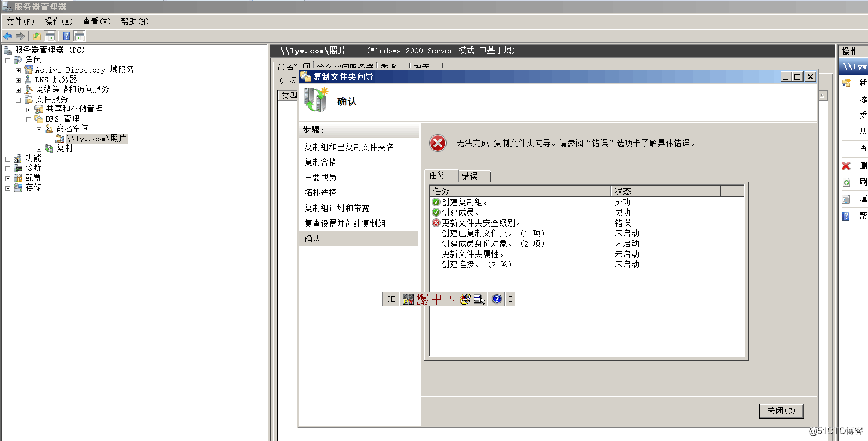The height and width of the screenshot is (441, 868).
Task: Click the 关闭(C) button
Action: pos(781,410)
